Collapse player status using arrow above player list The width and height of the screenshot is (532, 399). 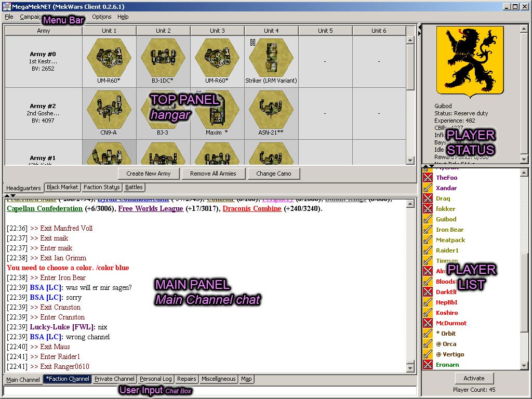pos(426,166)
